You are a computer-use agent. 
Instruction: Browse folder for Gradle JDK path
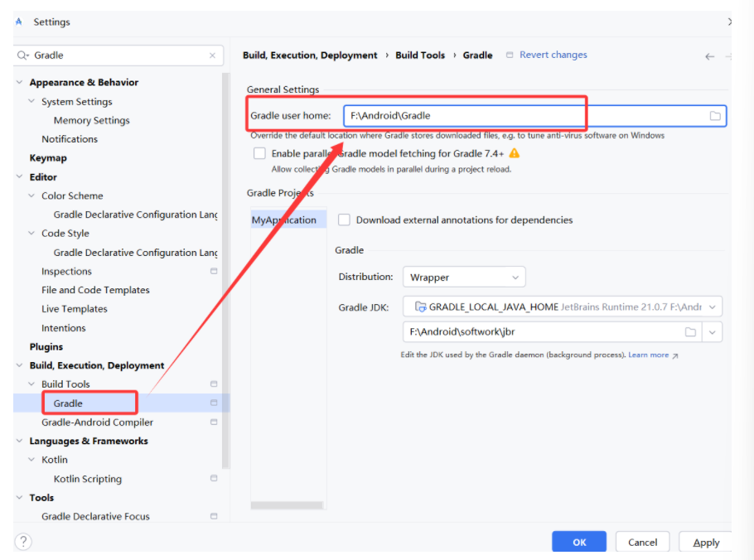pos(690,332)
